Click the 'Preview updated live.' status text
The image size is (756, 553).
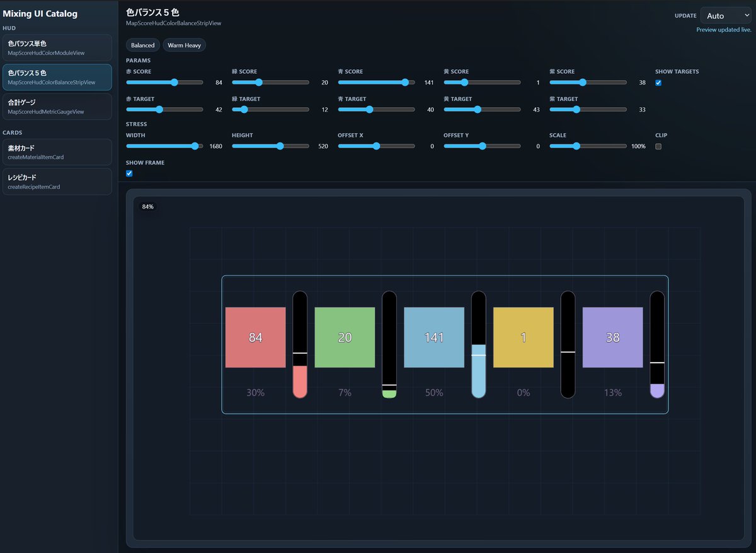point(724,30)
